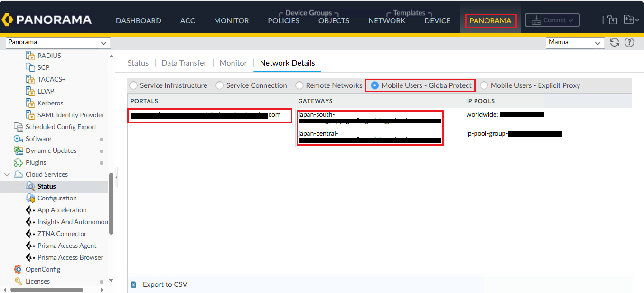Screen dimensions: 644x293
Task: Click the ZTNA Connector icon in sidebar
Action: pyautogui.click(x=30, y=234)
